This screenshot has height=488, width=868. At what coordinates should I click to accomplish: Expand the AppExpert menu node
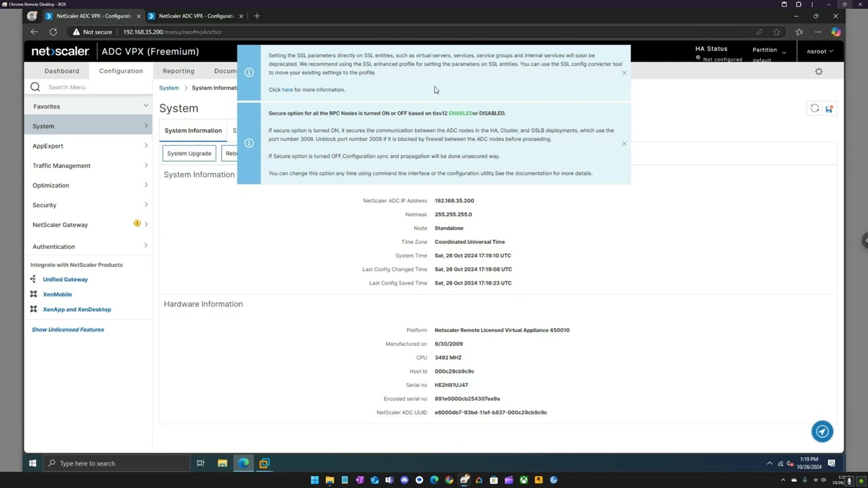pyautogui.click(x=146, y=146)
